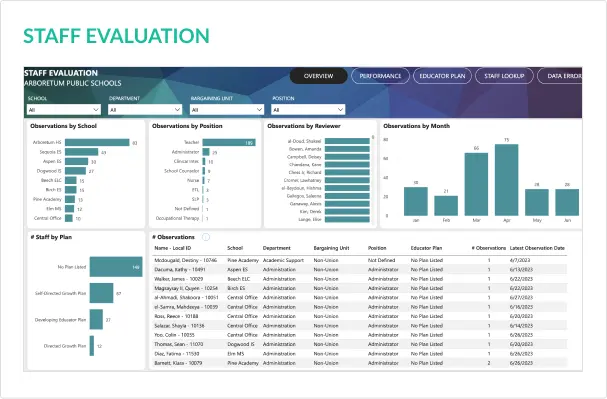Select the Walker, James - 10029 row
The width and height of the screenshot is (607, 399).
[x=360, y=279]
